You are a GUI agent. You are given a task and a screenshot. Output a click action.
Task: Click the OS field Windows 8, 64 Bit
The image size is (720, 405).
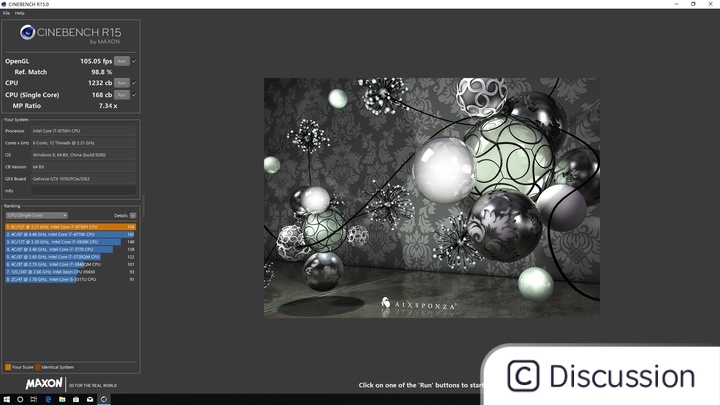84,155
